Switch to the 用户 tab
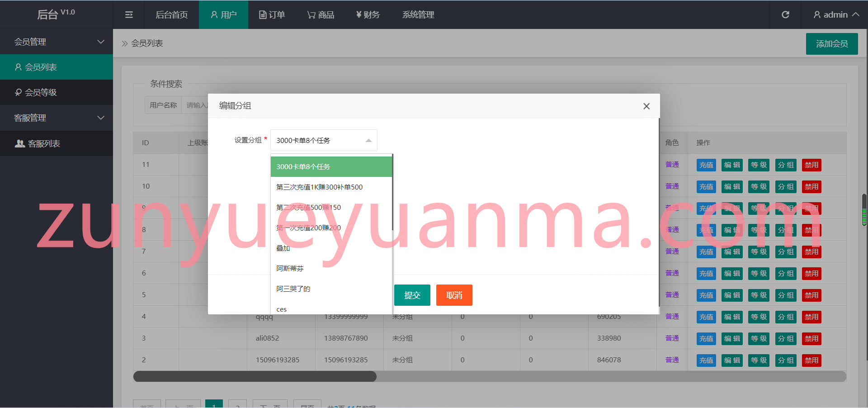Image resolution: width=868 pixels, height=408 pixels. point(223,15)
